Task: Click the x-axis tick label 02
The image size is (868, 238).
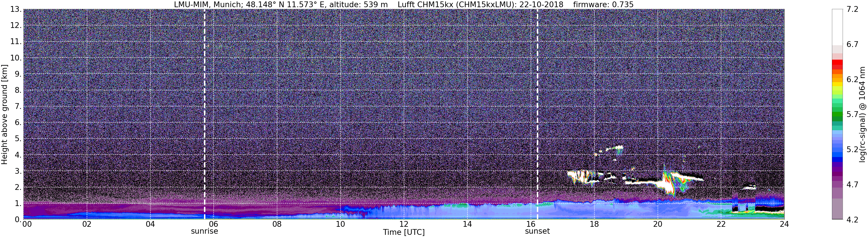Action: (87, 224)
